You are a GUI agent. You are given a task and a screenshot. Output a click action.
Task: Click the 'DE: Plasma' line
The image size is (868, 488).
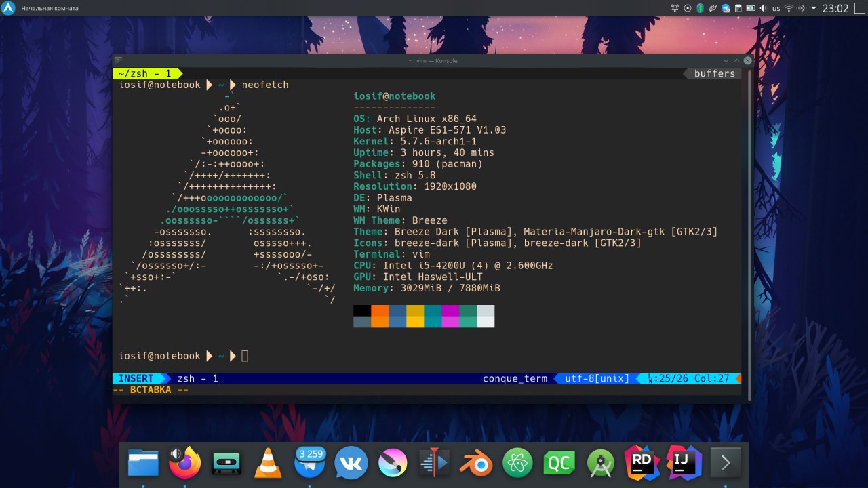pos(382,198)
